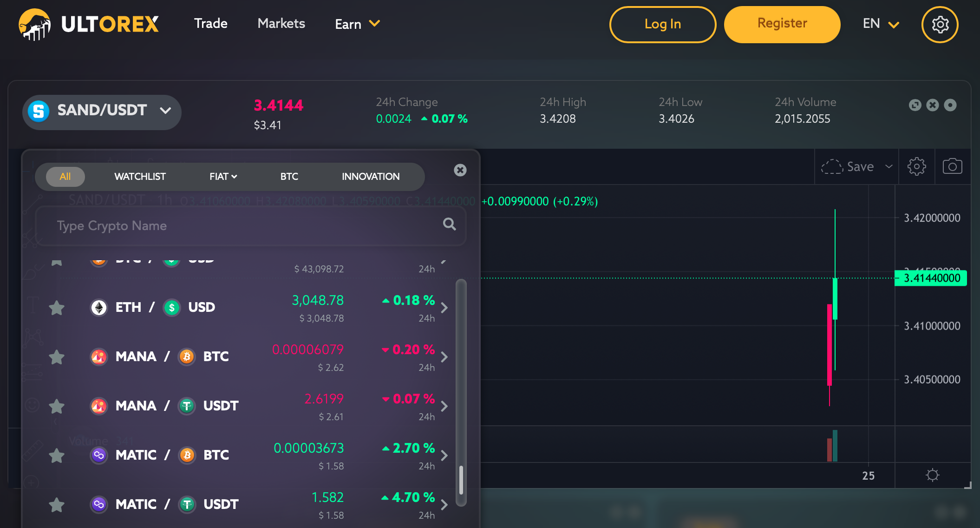Image resolution: width=980 pixels, height=528 pixels.
Task: Click the MATIC icon in MATIC/BTC row
Action: (x=98, y=455)
